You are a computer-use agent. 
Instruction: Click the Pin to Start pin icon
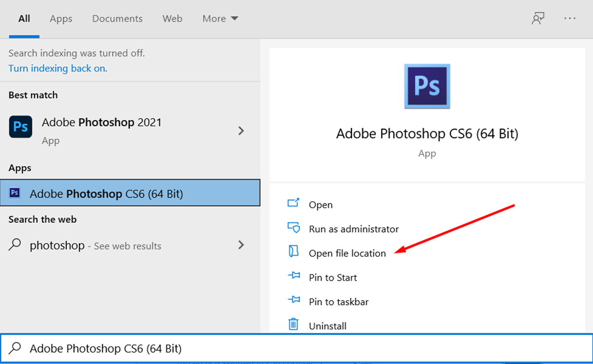(x=293, y=276)
